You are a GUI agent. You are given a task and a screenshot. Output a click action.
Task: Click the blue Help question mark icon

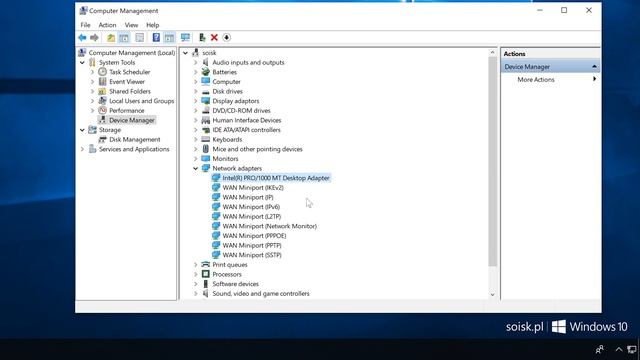coord(156,38)
